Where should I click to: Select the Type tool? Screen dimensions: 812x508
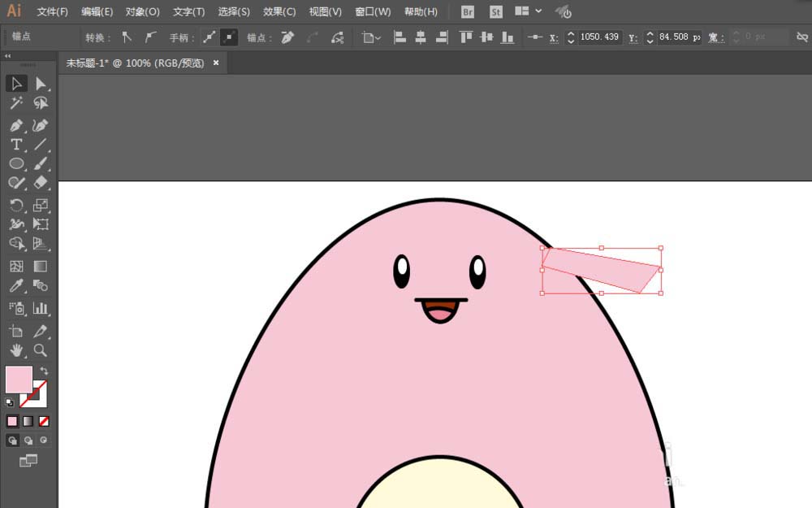[x=16, y=145]
